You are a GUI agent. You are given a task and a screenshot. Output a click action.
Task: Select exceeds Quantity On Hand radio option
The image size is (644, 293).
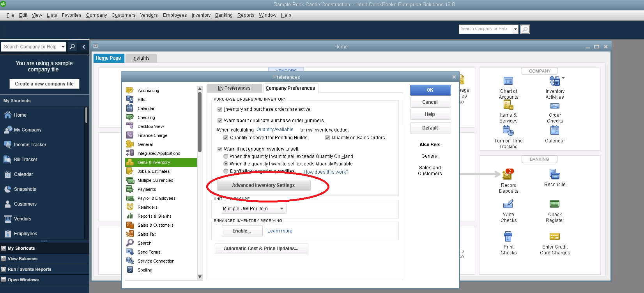coord(226,156)
